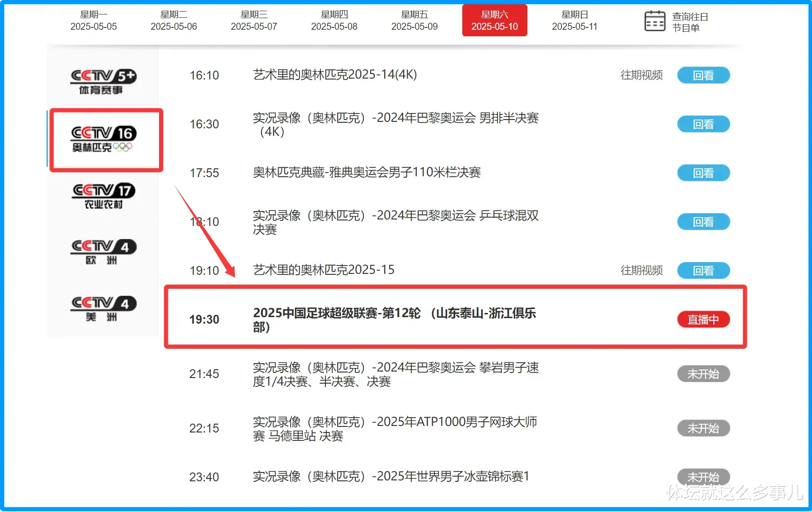Switch to 星期一 2025-05-05 tab
Viewport: 812px width, 512px height.
(93, 21)
